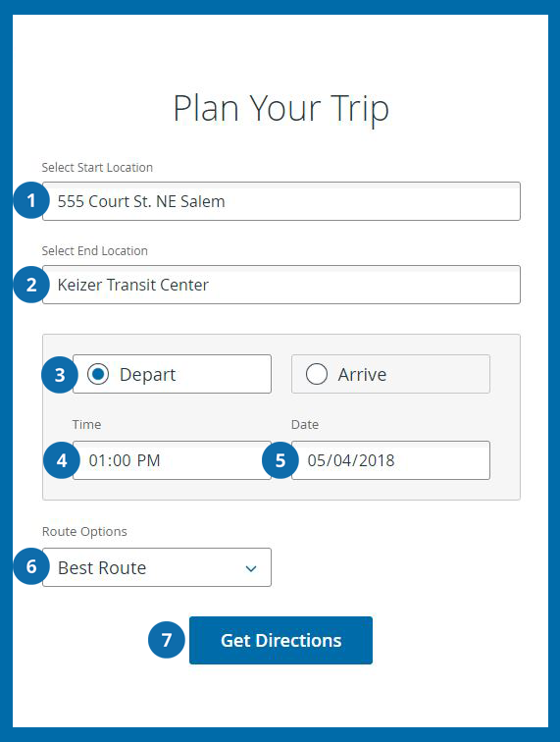Click the Route Options label

point(84,532)
